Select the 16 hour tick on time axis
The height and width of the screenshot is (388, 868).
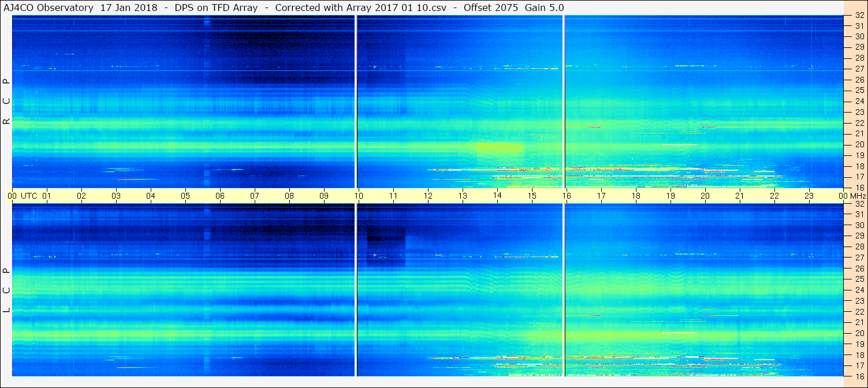pos(567,196)
